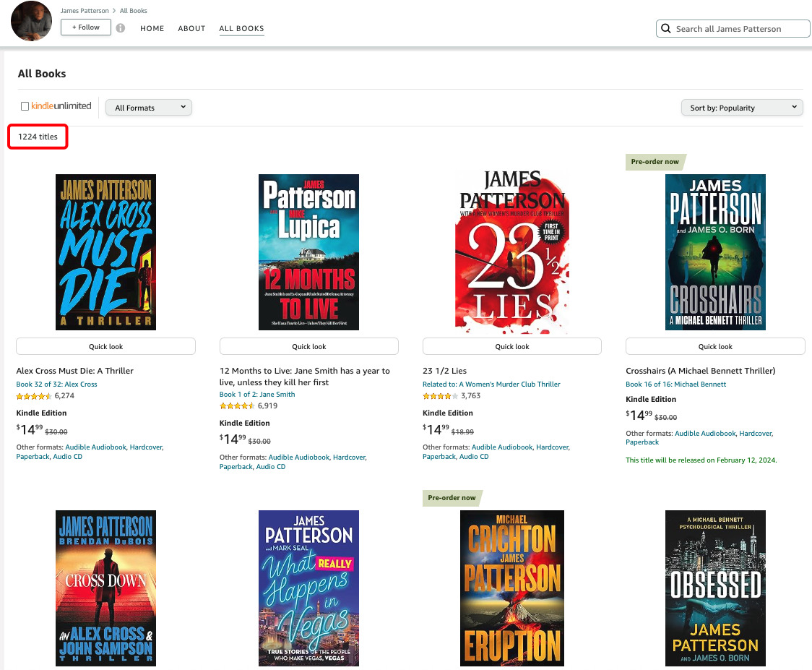The height and width of the screenshot is (670, 812).
Task: Click Pre-order now badge above Eruption
Action: pyautogui.click(x=452, y=497)
